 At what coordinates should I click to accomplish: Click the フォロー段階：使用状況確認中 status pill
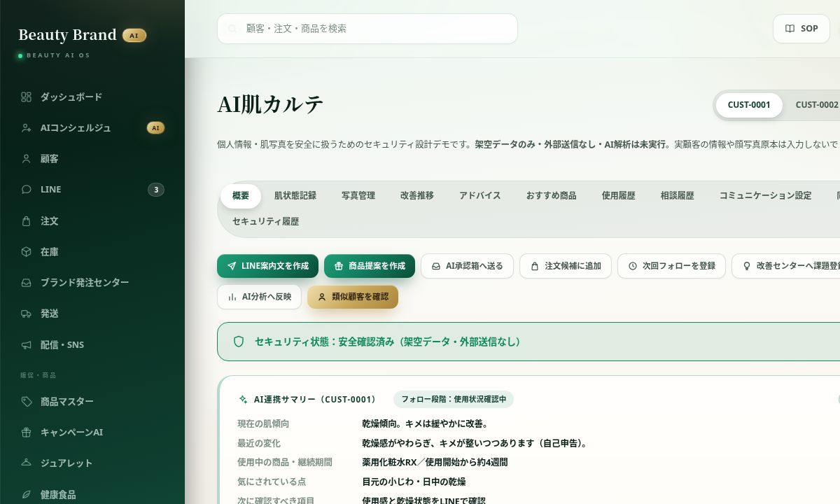454,400
